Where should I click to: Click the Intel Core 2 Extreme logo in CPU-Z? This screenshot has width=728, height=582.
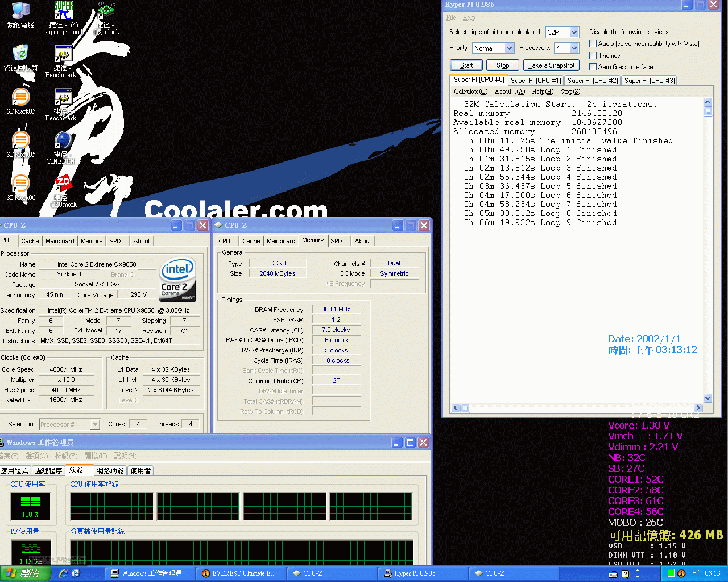[x=178, y=278]
